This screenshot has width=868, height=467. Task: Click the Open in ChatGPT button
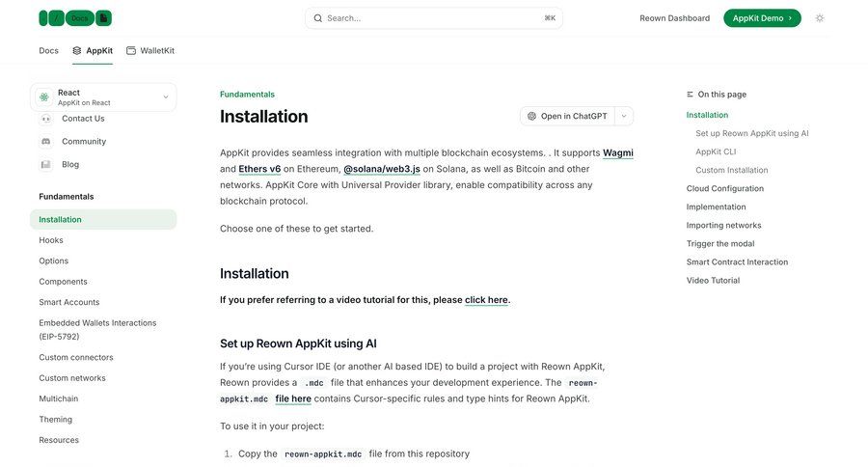(567, 116)
